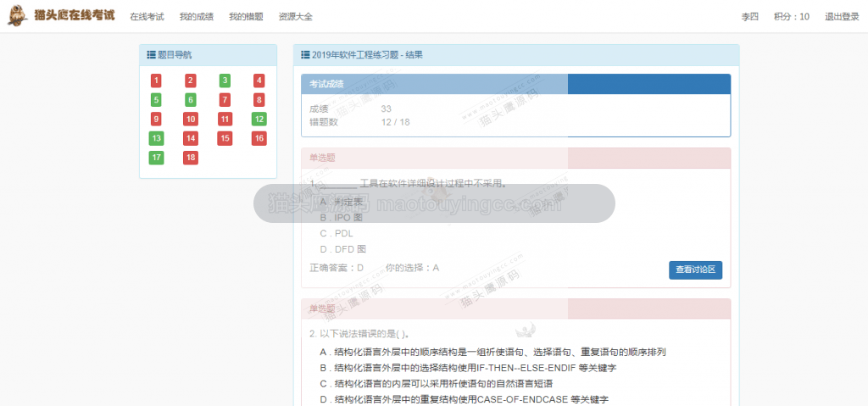
Task: Click the text 正确答案：D
Action: click(336, 268)
